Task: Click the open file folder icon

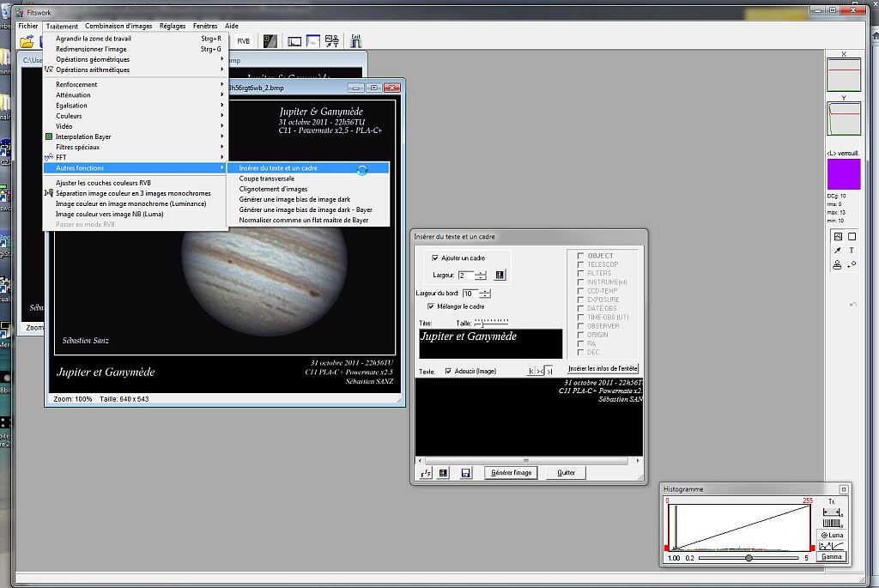Action: coord(27,41)
